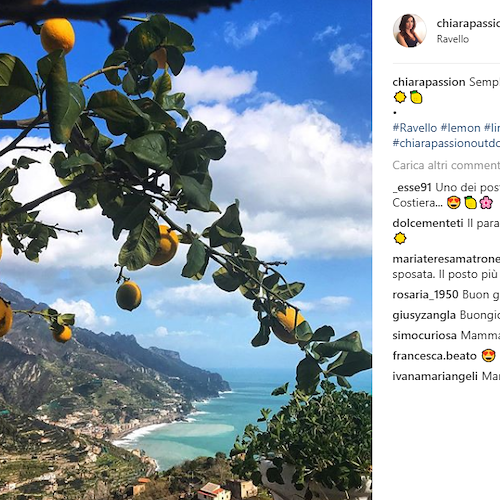Click the chiarapassion username in post header
Screen dimensions: 500x500
(x=468, y=23)
